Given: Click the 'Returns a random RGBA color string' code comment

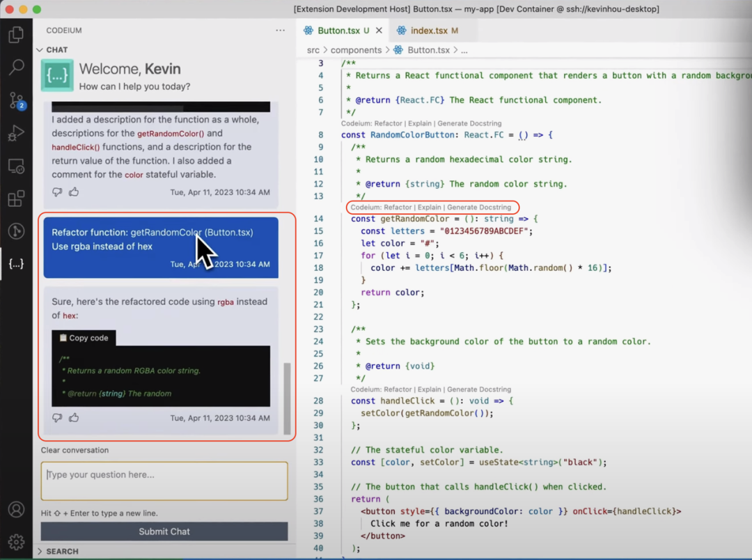Looking at the screenshot, I should click(x=133, y=371).
